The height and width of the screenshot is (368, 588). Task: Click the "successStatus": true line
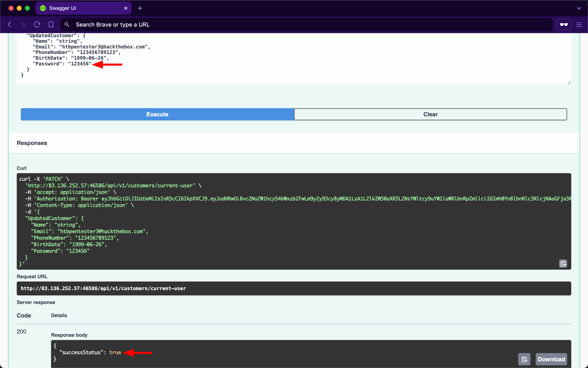click(x=90, y=352)
